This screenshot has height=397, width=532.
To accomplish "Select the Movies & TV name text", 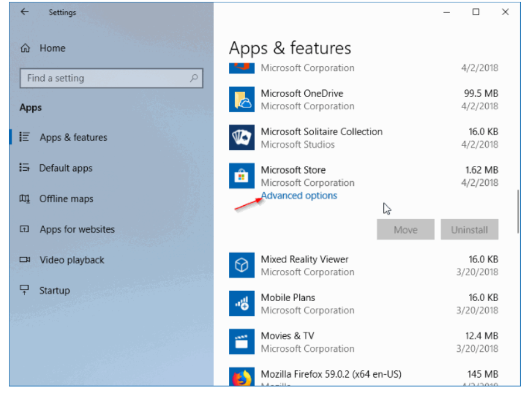I will click(x=288, y=336).
